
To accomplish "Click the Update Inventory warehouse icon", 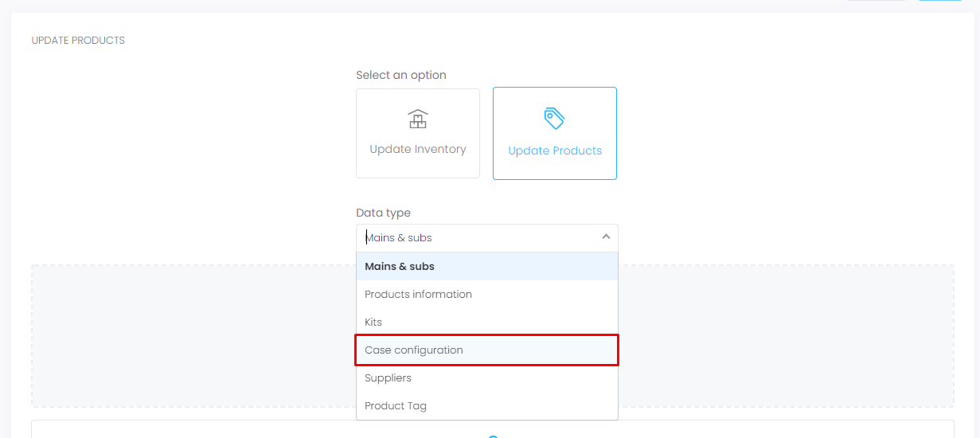I will 418,119.
